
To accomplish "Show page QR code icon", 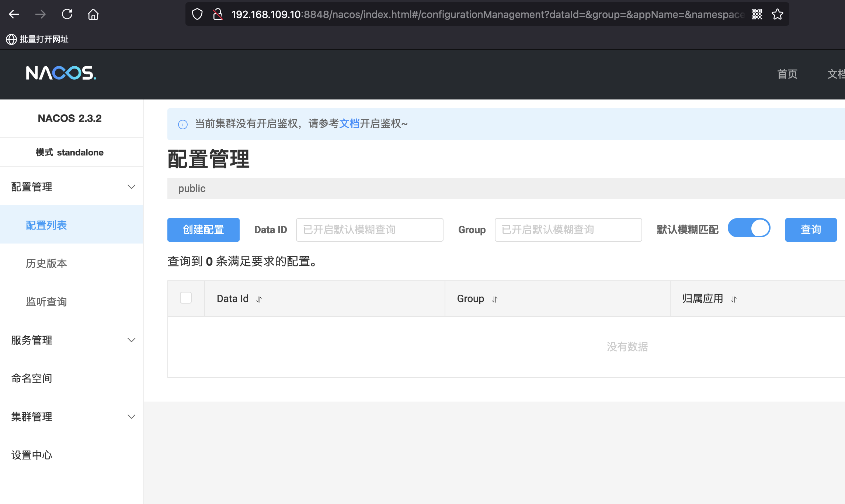I will [x=757, y=14].
